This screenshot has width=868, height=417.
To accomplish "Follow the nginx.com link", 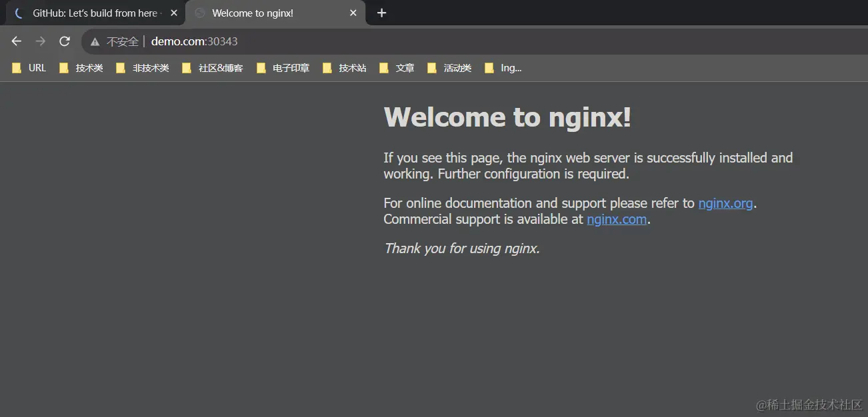I will click(x=617, y=219).
